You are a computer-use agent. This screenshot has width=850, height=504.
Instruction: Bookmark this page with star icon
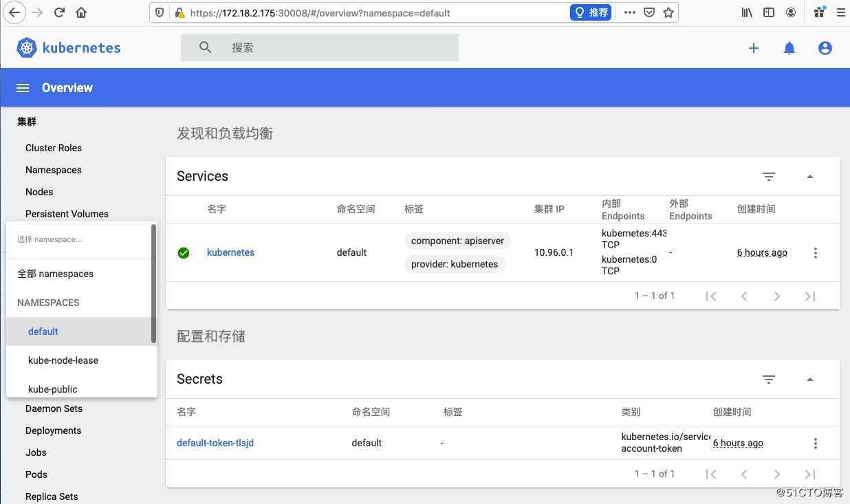pyautogui.click(x=668, y=12)
